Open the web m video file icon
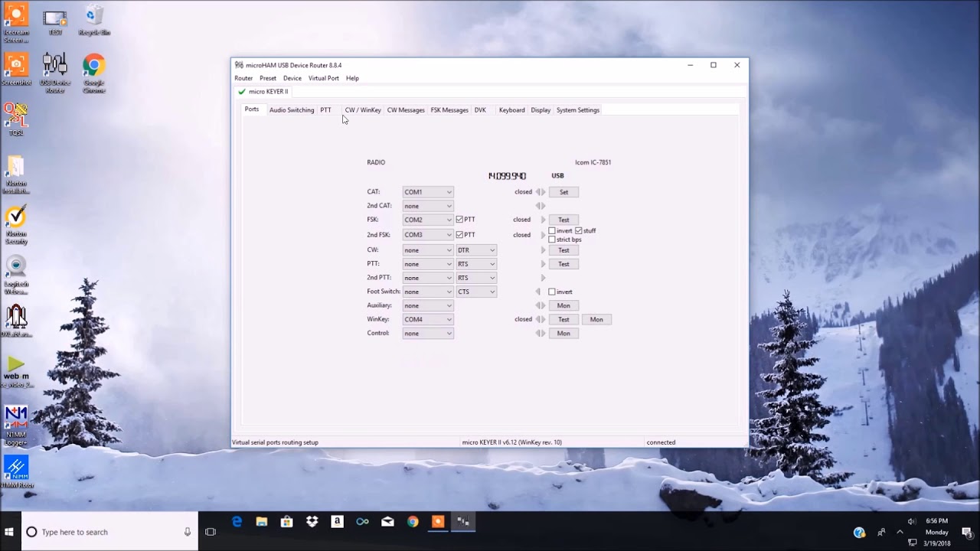Screen dimensions: 980x551 [x=16, y=372]
